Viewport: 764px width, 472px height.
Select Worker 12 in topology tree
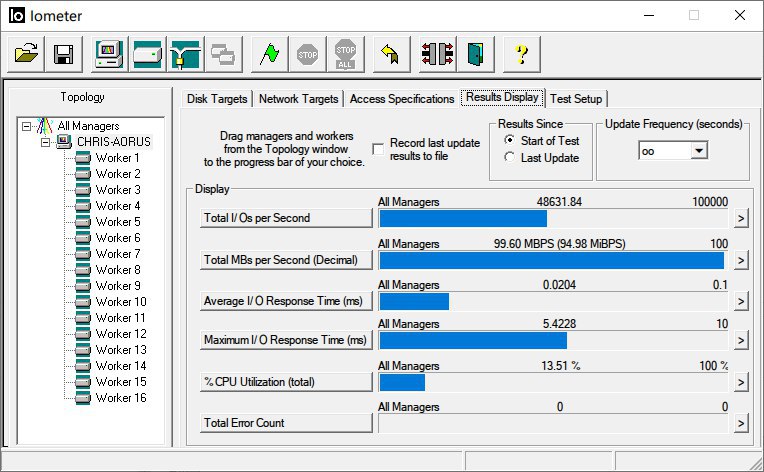pos(121,334)
